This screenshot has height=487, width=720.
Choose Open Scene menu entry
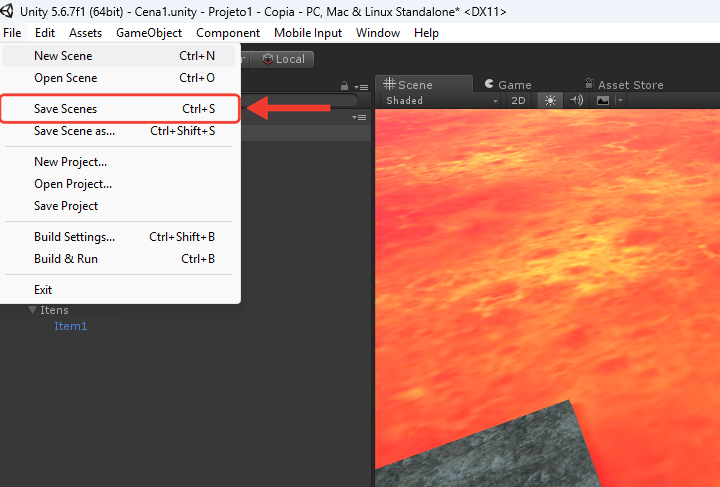click(118, 78)
